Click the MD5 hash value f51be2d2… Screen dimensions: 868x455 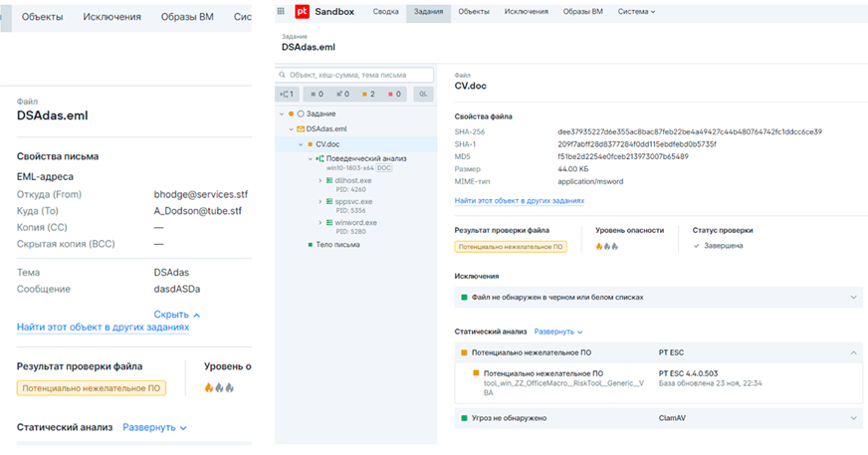(623, 156)
